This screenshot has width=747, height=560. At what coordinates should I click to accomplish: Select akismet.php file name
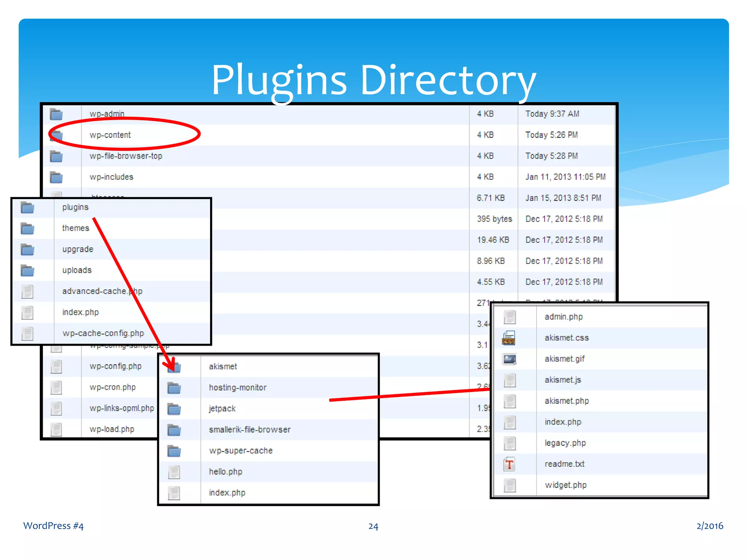click(x=567, y=401)
